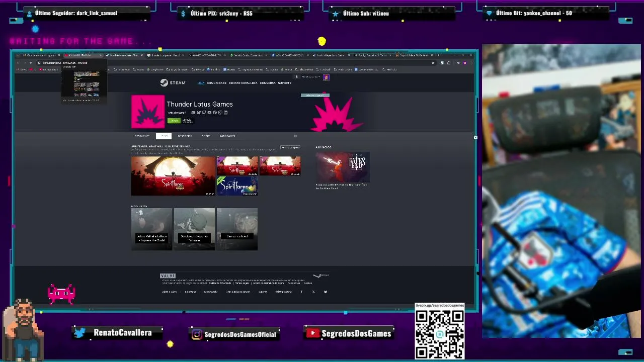
Task: Open the Reembolsos footer link
Action: pos(294,283)
